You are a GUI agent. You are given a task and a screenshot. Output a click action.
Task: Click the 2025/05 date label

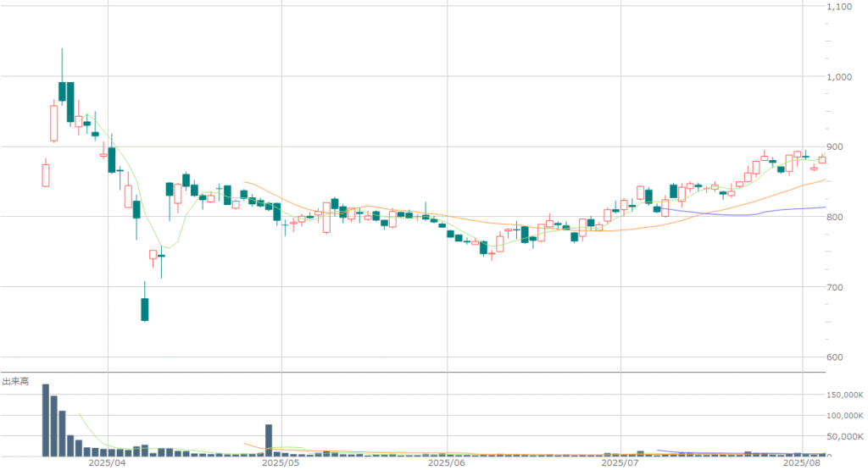[x=281, y=463]
